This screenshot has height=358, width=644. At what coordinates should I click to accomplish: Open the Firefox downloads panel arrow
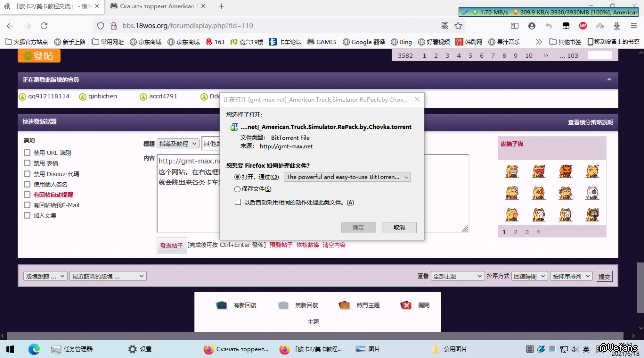617,26
